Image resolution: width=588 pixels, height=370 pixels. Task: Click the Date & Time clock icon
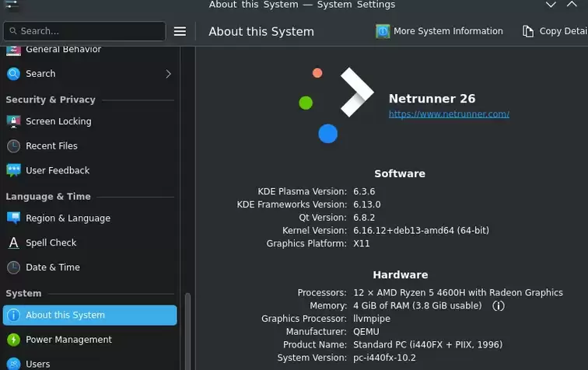point(13,267)
